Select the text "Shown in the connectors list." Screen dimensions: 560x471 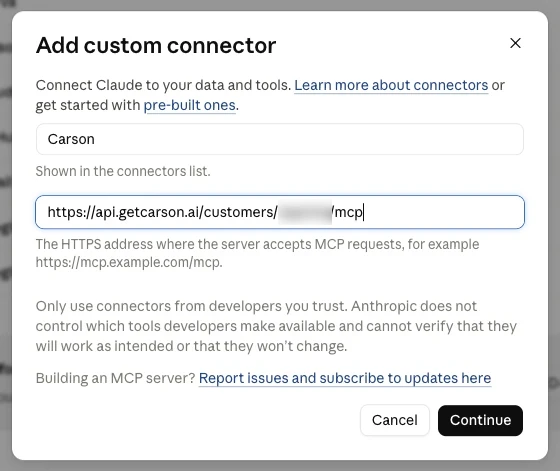pyautogui.click(x=123, y=171)
